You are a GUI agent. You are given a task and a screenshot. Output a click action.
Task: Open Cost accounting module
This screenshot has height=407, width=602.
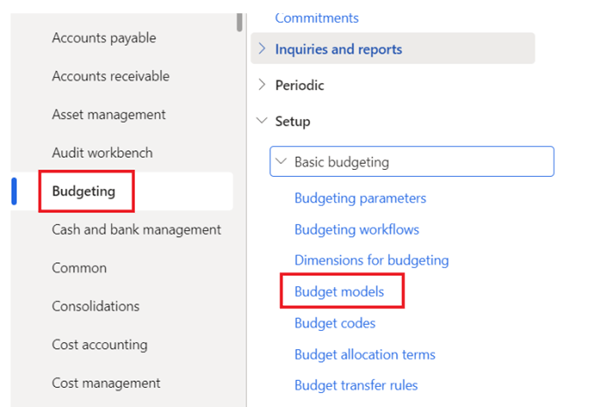(x=99, y=345)
